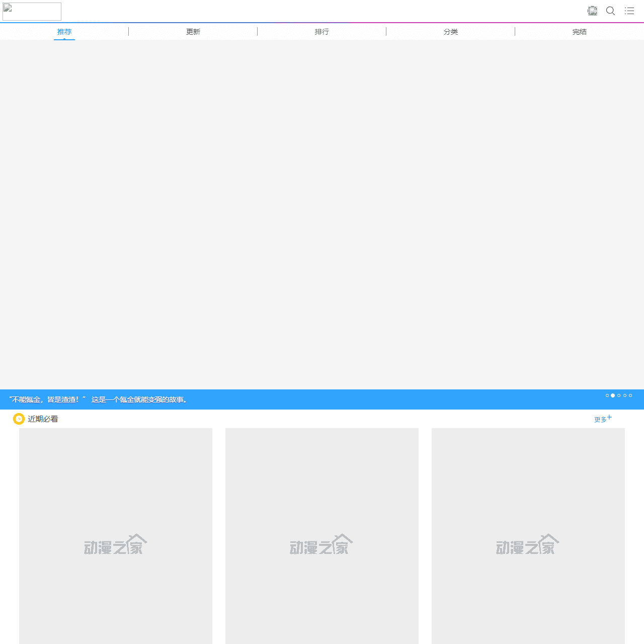Screen dimensions: 644x644
Task: Open search via the magnifier icon
Action: click(x=610, y=11)
